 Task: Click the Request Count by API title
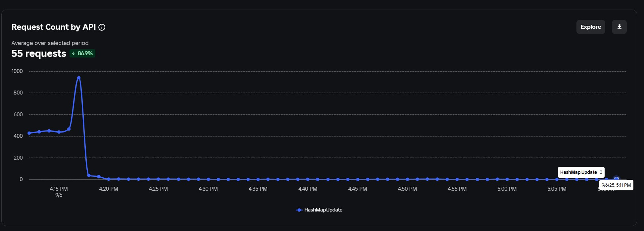click(x=54, y=27)
